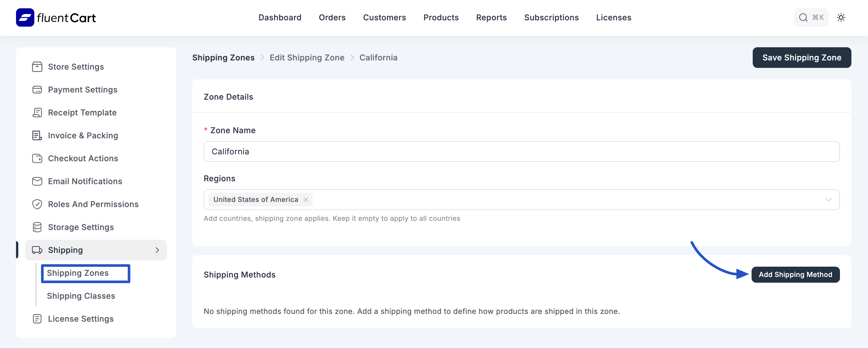
Task: Select the Shipping truck icon
Action: pyautogui.click(x=37, y=250)
